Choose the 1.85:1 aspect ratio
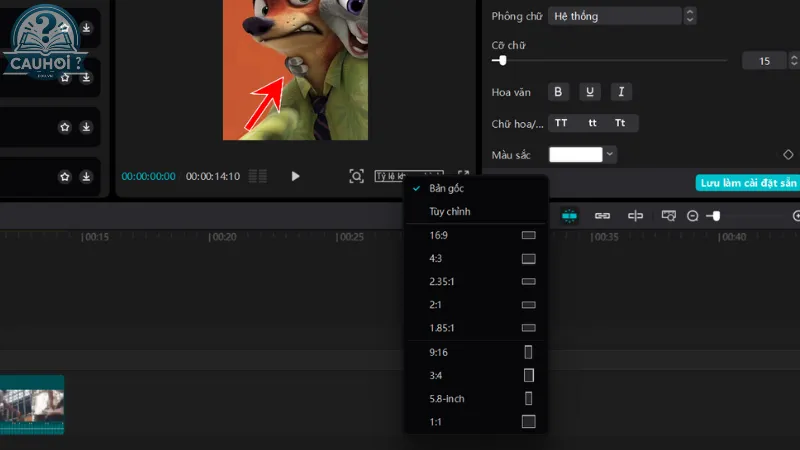 pyautogui.click(x=476, y=328)
